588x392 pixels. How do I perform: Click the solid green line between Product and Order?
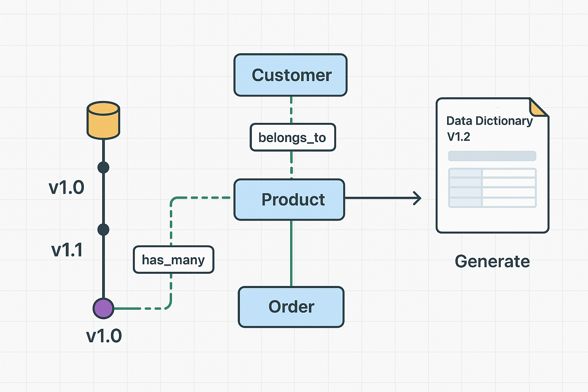291,253
